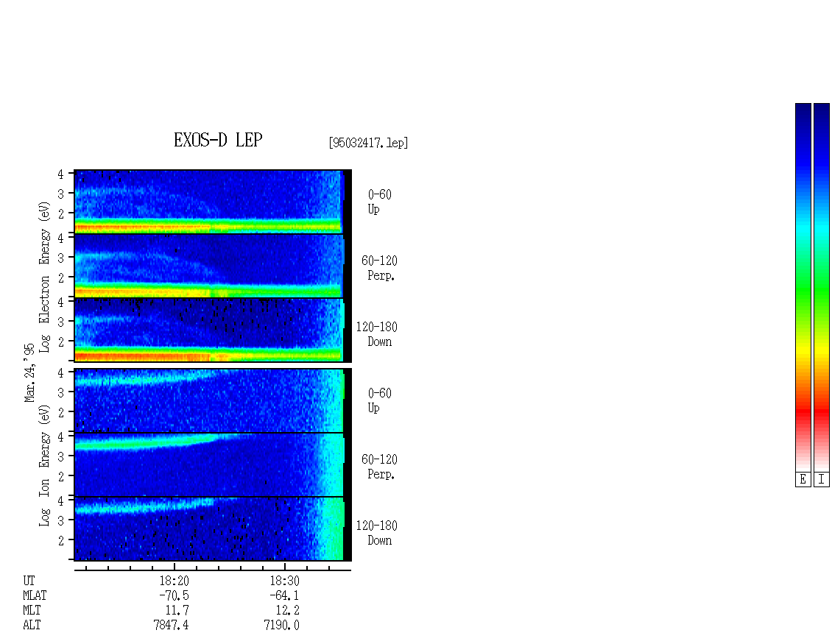Select the ALT value 7190.0
The image size is (832, 644).
click(281, 625)
